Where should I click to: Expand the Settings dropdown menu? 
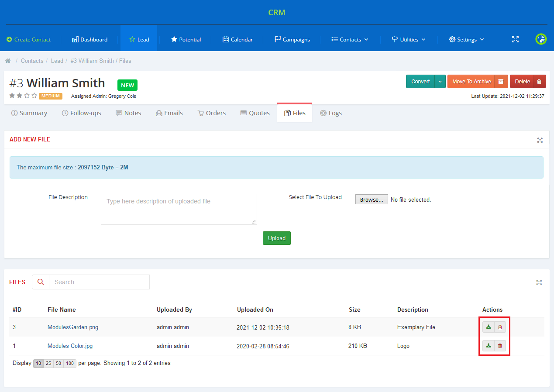click(x=466, y=39)
